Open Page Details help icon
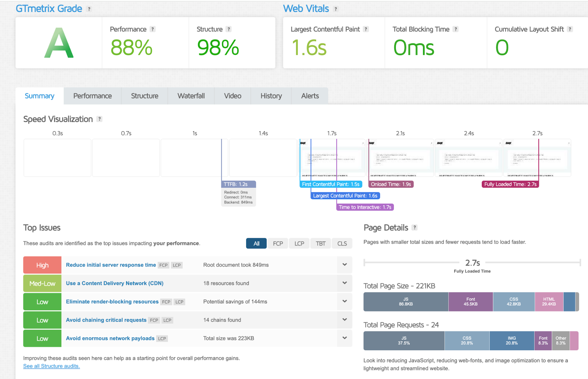This screenshot has width=588, height=379. 415,227
